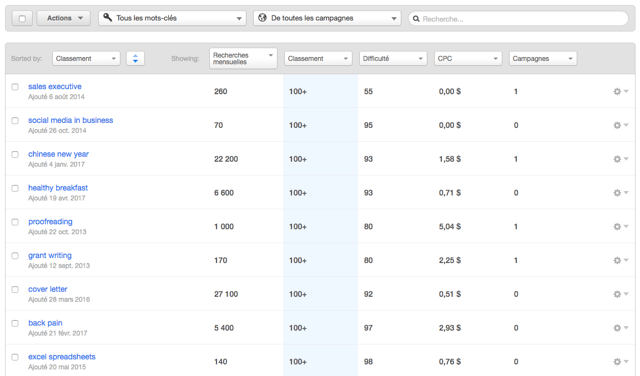This screenshot has width=640, height=376.
Task: Open De toutes les campagnes dropdown
Action: pos(327,18)
